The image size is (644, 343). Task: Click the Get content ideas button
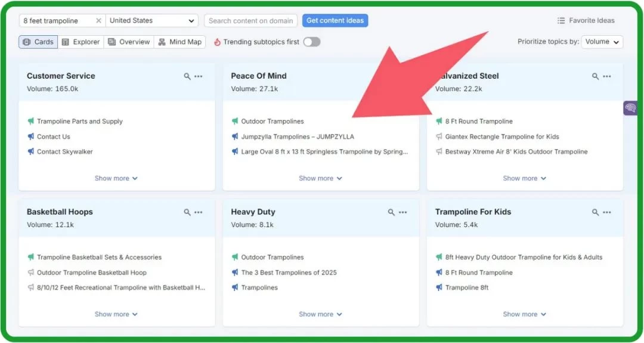click(x=335, y=20)
